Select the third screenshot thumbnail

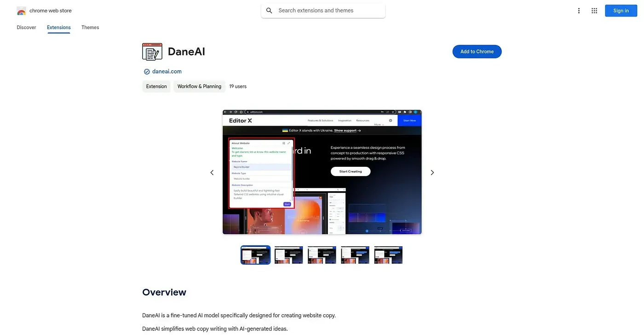[x=322, y=255]
